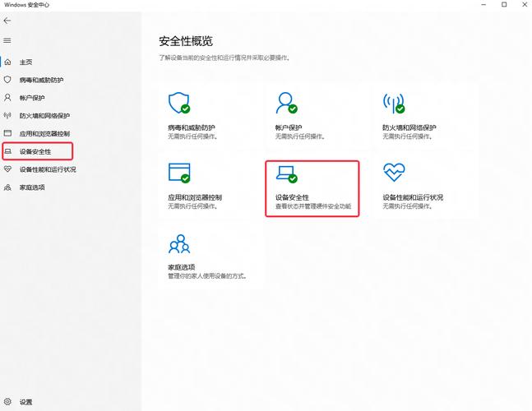This screenshot has width=532, height=411.
Task: Open the 设备安全性 tile title
Action: pos(292,197)
